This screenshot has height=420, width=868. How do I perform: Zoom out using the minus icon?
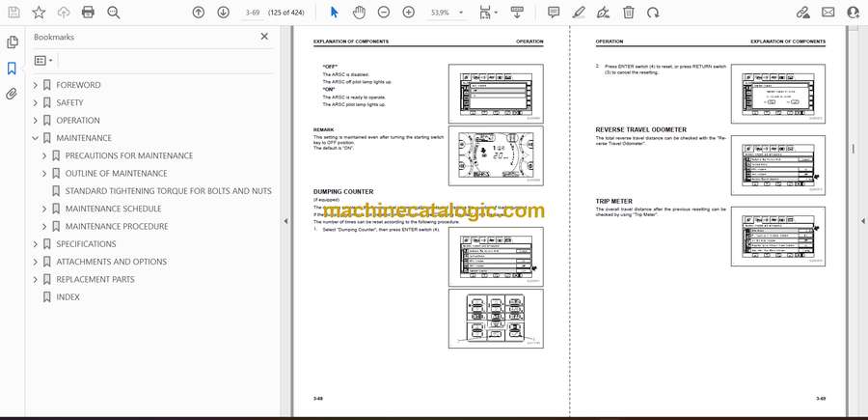(384, 13)
